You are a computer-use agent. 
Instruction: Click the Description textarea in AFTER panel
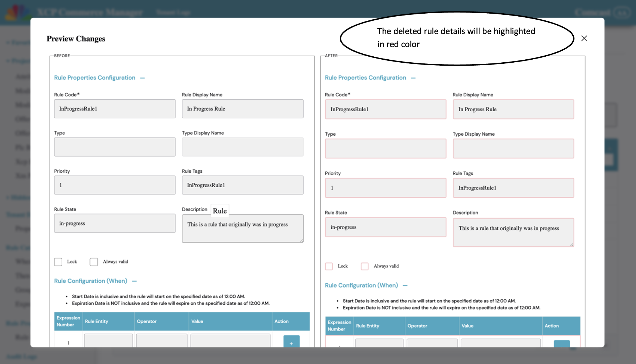513,233
